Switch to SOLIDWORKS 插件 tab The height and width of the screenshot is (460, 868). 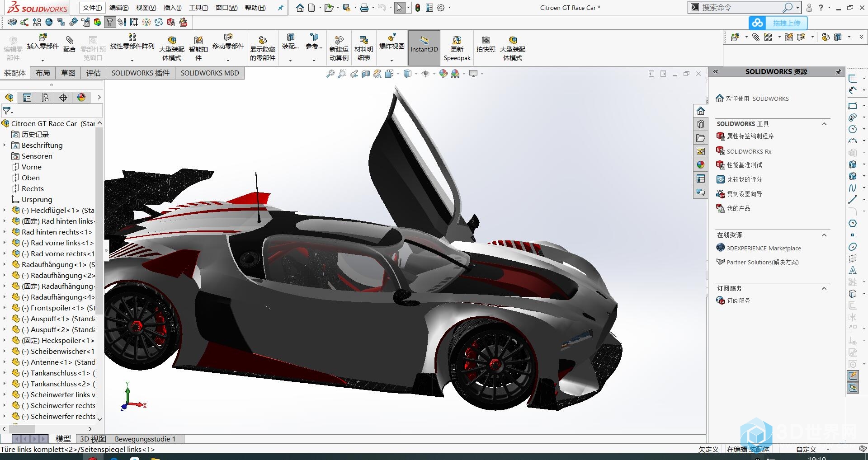point(141,73)
